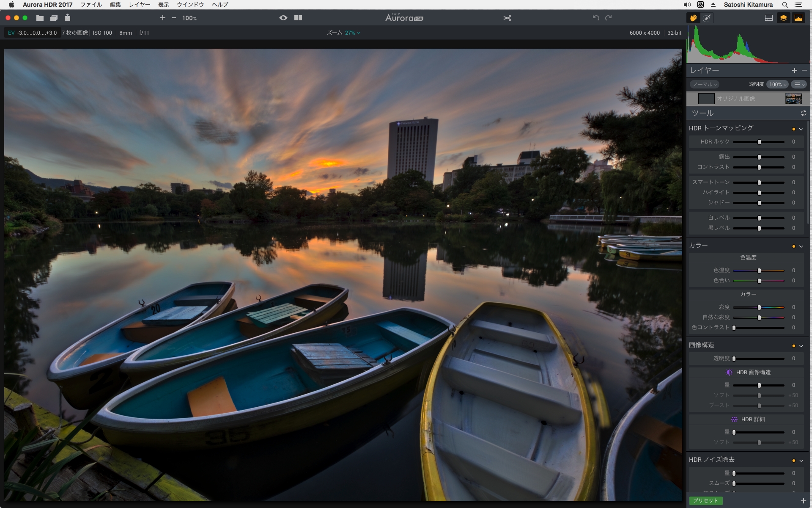The width and height of the screenshot is (812, 508).
Task: Open the ノーマル blend mode dropdown
Action: (x=705, y=84)
